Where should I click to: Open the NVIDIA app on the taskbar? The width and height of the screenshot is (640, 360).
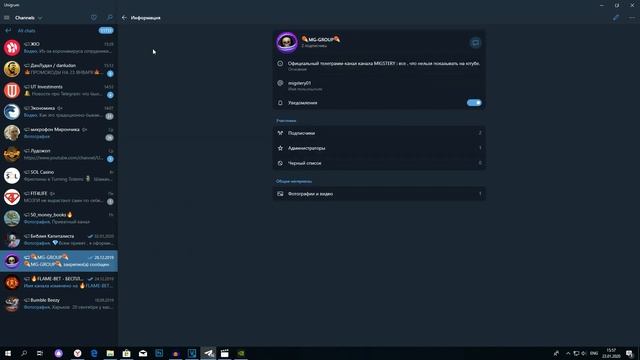point(241,353)
